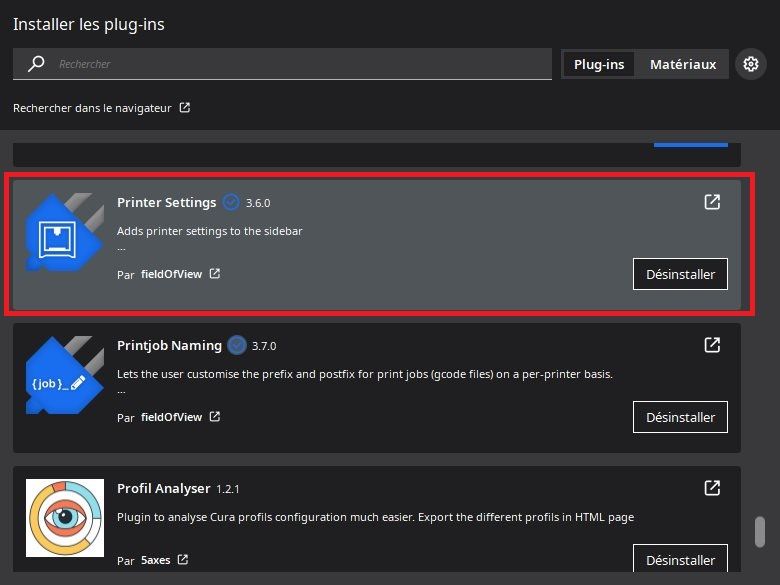
Task: Switch to the Plug-ins tab
Action: [599, 64]
